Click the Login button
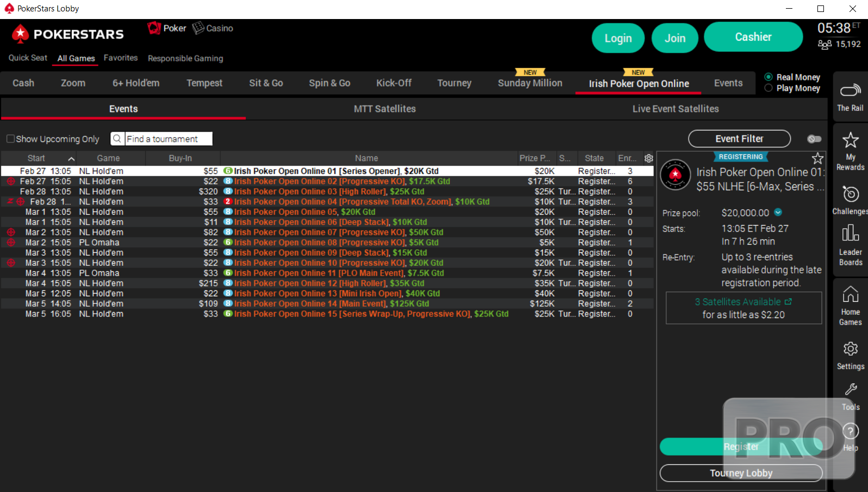 coord(618,38)
